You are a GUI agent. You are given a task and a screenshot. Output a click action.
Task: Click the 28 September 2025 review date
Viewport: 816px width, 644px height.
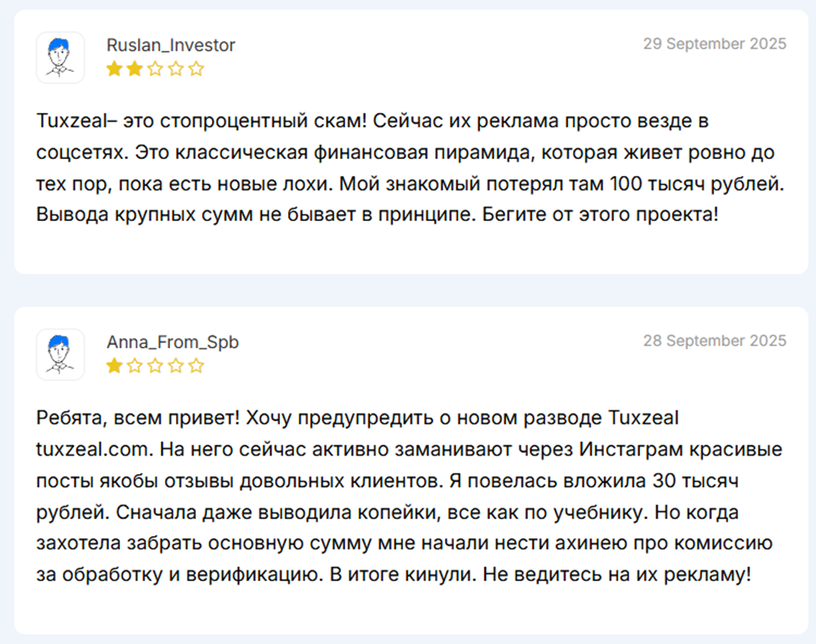click(x=715, y=341)
